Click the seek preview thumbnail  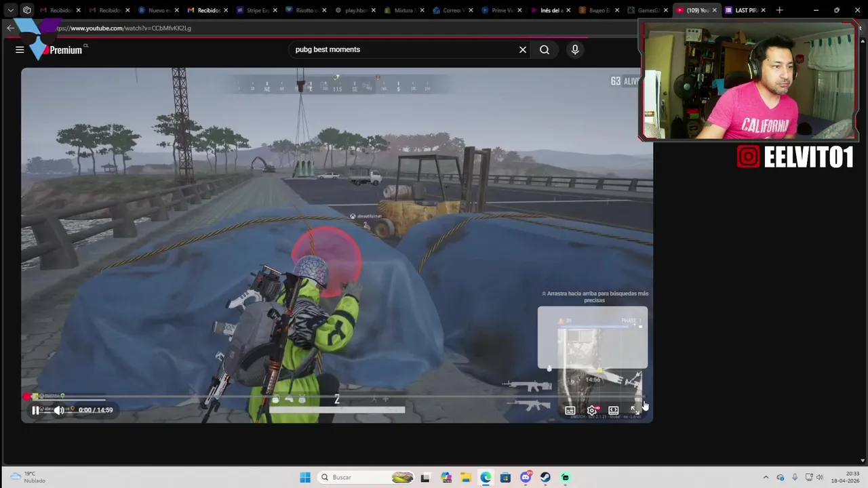[x=593, y=338]
